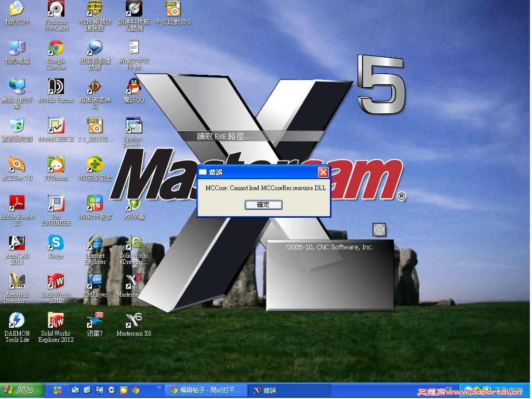Screen dimensions: 532x399
Task: Select the AutoCAD 2013 shortcut
Action: pyautogui.click(x=17, y=250)
